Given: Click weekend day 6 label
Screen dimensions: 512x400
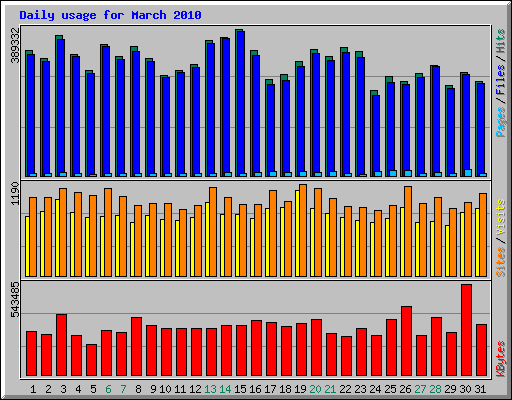Looking at the screenshot, I should pos(108,389).
